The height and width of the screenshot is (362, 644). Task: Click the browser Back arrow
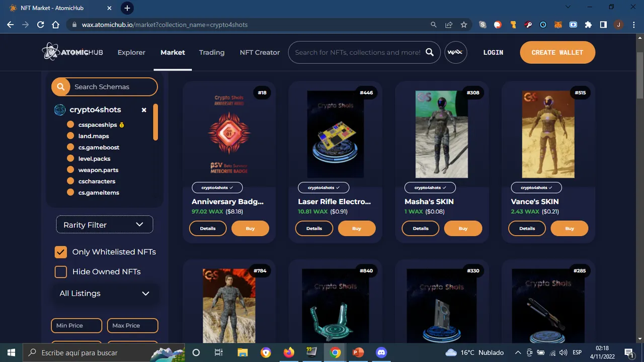pos(11,25)
